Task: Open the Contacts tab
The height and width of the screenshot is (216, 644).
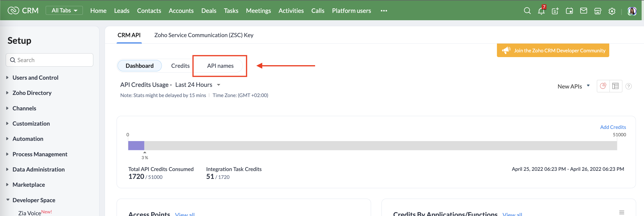Action: click(x=149, y=11)
